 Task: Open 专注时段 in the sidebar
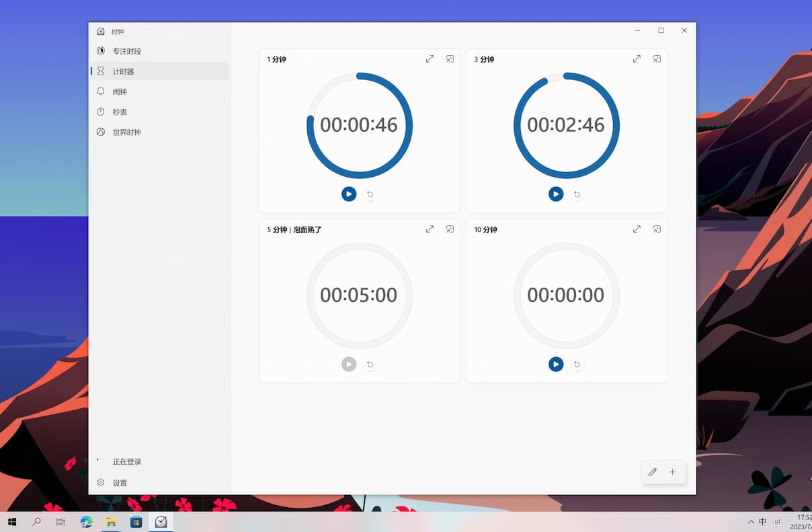tap(159, 51)
